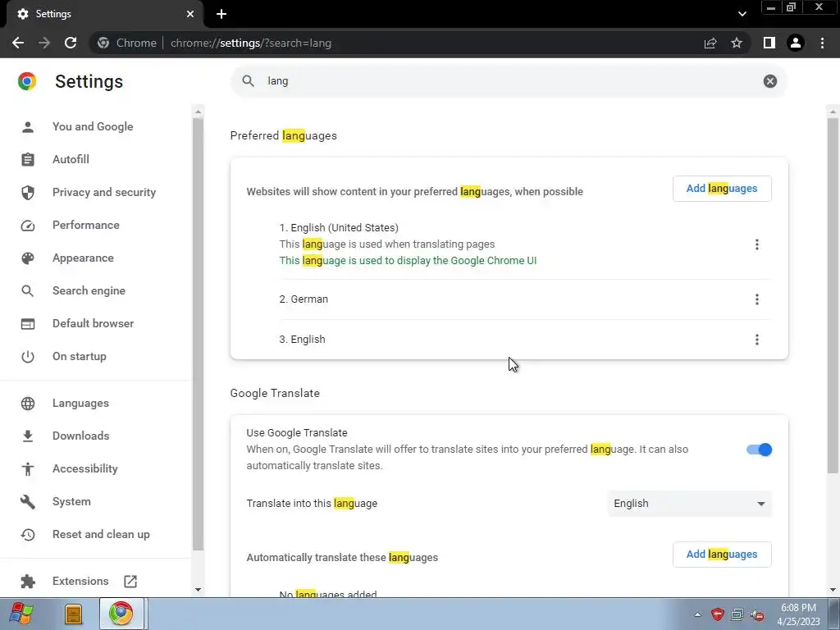Click the address bar URL

click(251, 43)
